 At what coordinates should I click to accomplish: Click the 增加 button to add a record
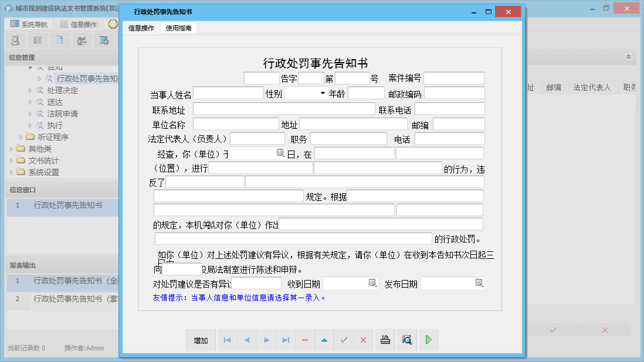(x=200, y=339)
